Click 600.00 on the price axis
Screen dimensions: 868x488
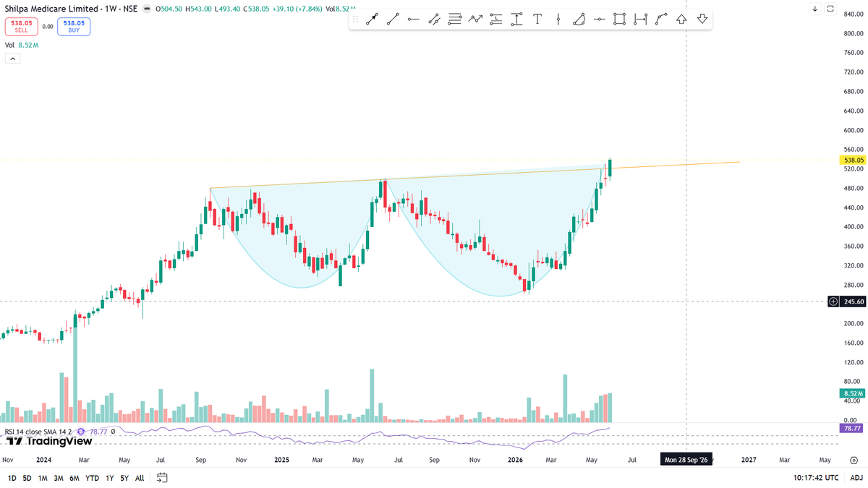click(854, 130)
